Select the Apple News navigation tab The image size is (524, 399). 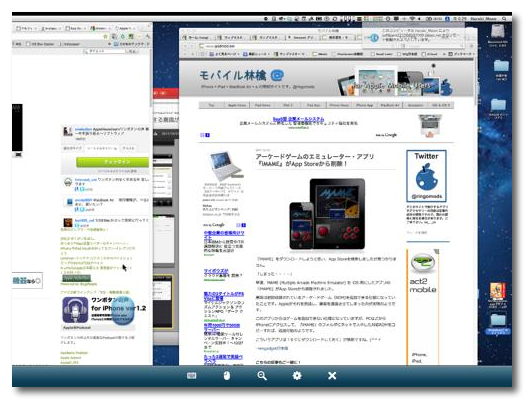(237, 105)
